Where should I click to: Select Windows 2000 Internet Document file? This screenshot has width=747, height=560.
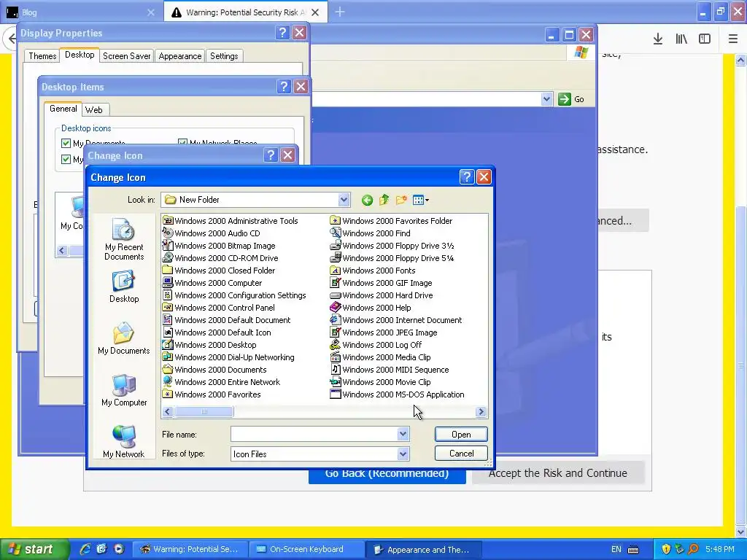pyautogui.click(x=396, y=319)
